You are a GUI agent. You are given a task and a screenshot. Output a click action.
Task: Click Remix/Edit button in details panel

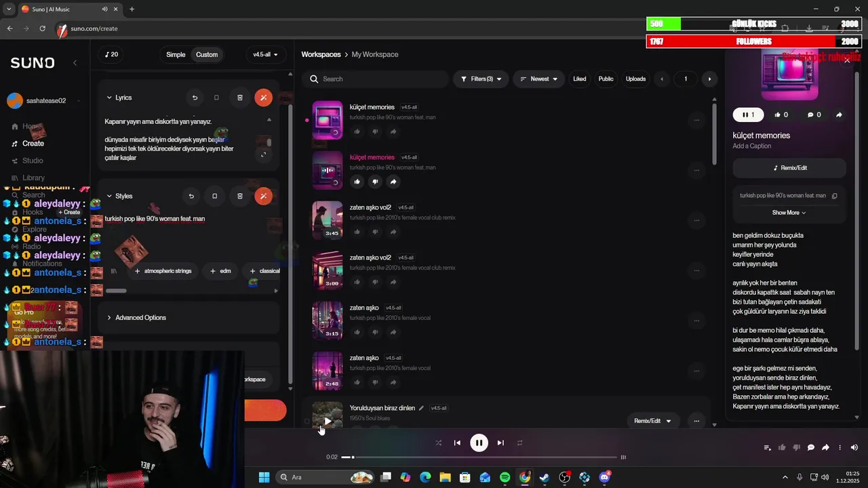point(789,168)
